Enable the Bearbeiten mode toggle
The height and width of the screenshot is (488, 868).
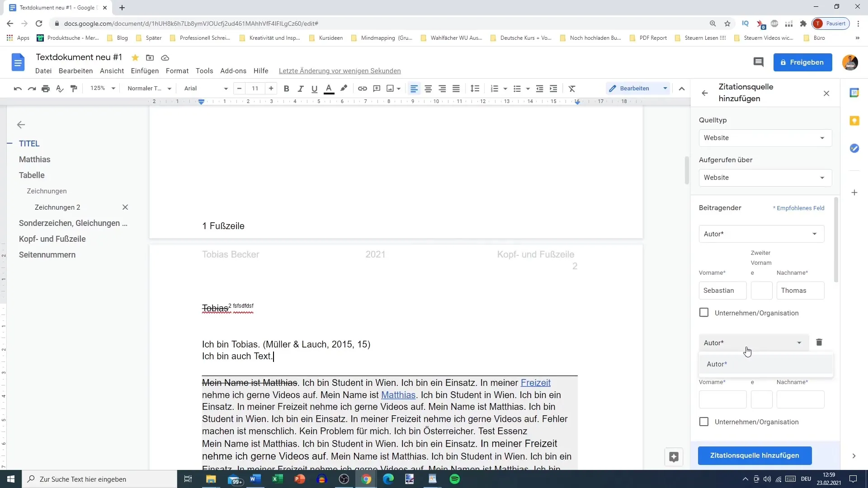tap(634, 88)
